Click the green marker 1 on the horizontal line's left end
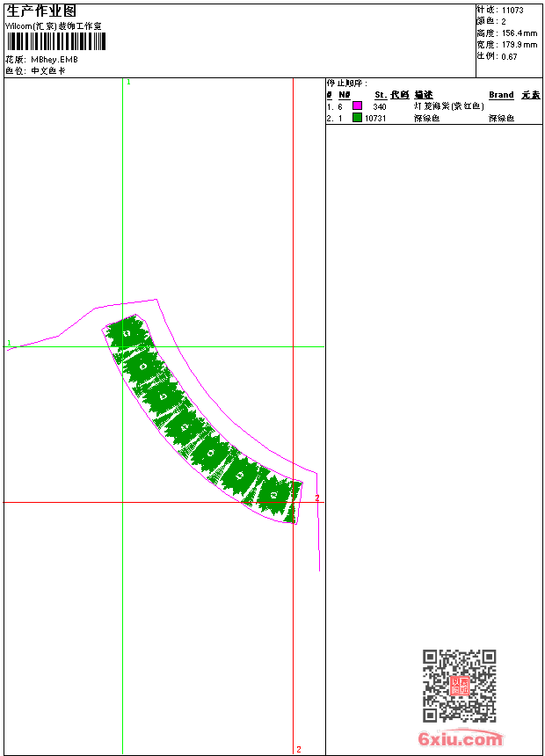 coord(9,343)
